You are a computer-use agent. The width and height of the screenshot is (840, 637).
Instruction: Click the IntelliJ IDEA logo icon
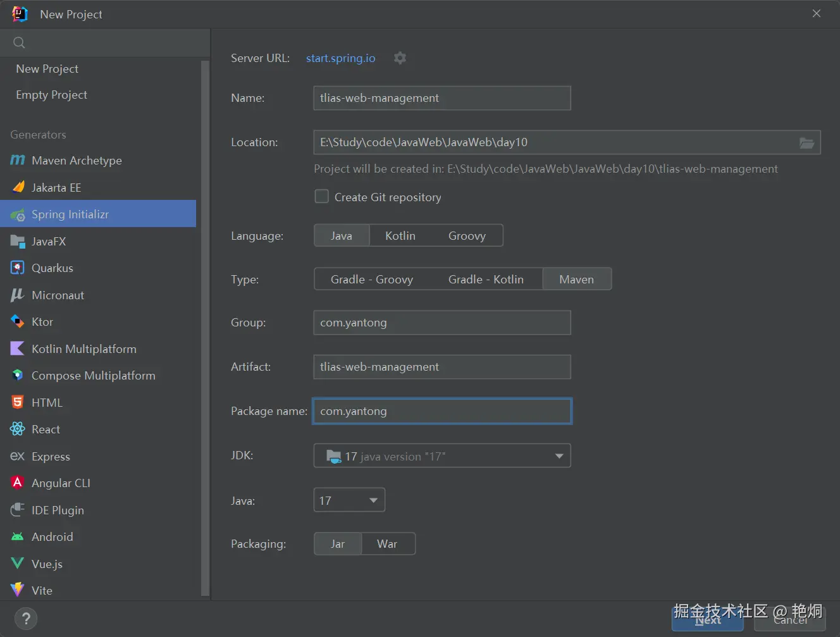tap(20, 14)
